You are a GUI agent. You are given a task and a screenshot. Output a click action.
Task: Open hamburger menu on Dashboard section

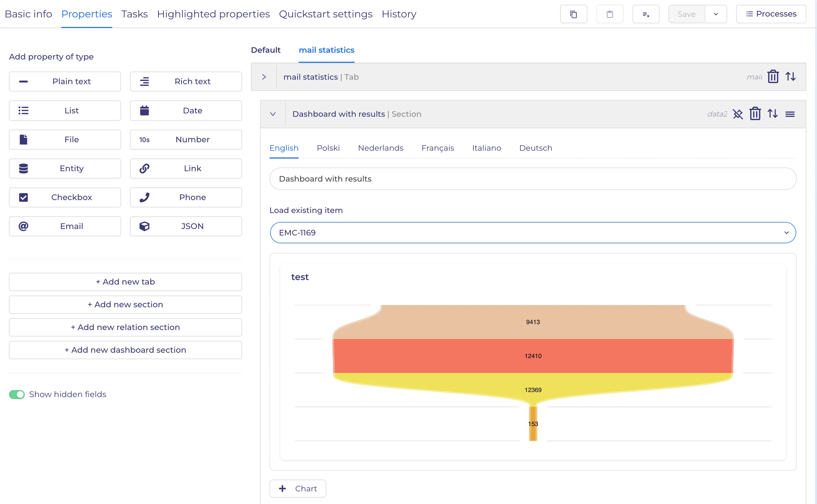coord(790,114)
